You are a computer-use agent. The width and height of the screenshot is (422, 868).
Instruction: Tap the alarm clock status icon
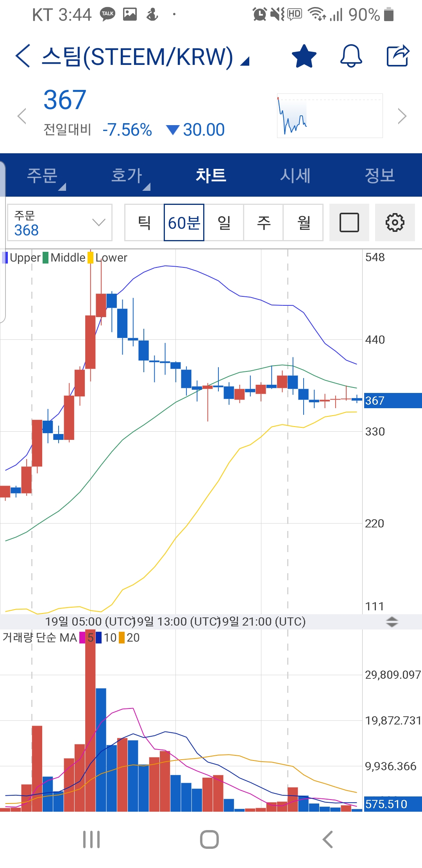click(x=259, y=14)
